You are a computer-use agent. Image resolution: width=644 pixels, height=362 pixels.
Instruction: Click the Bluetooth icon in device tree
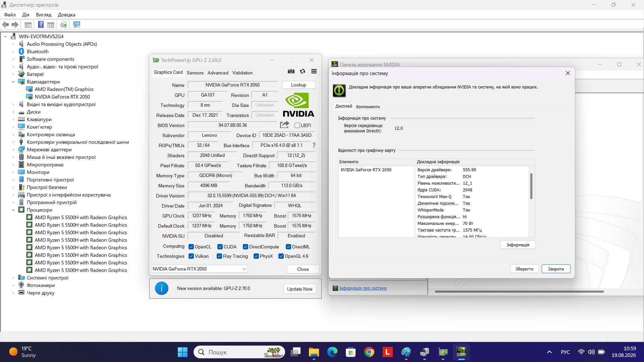(21, 51)
